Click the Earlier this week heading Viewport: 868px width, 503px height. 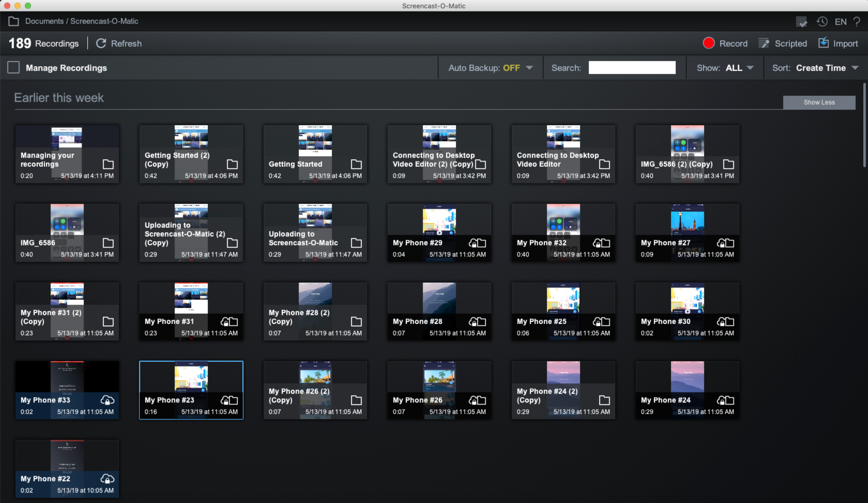59,98
